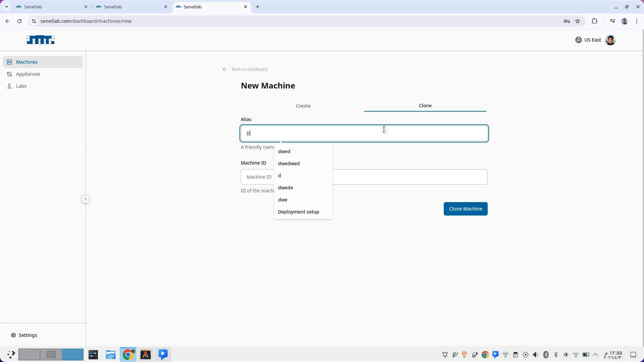Click the Back to dashboard arrow
This screenshot has width=644, height=362.
click(x=225, y=69)
